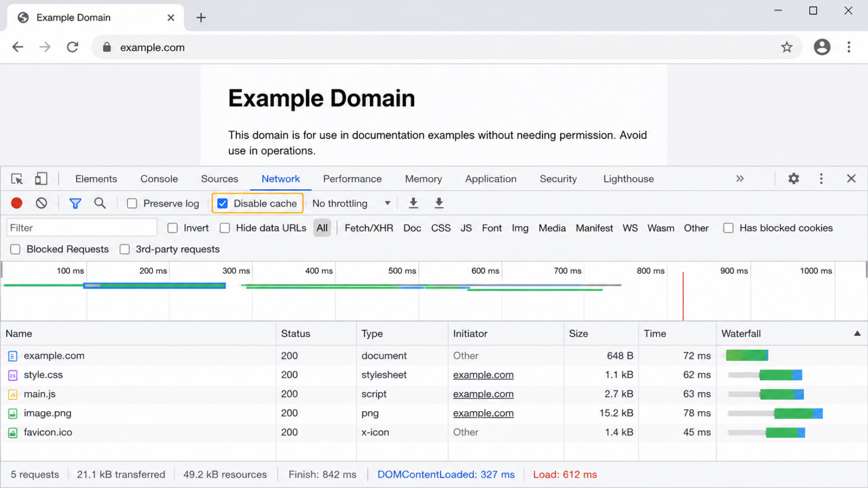Show more DevTools tabs chevron
The width and height of the screenshot is (868, 488).
(740, 179)
